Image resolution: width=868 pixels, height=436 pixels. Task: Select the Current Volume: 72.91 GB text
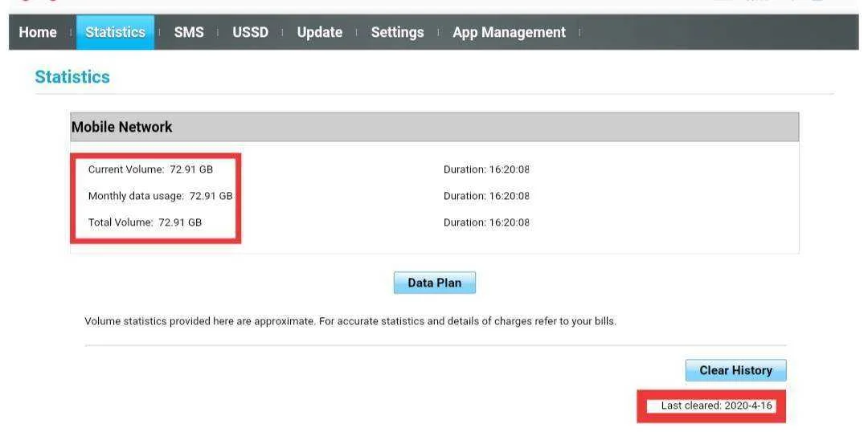coord(150,169)
